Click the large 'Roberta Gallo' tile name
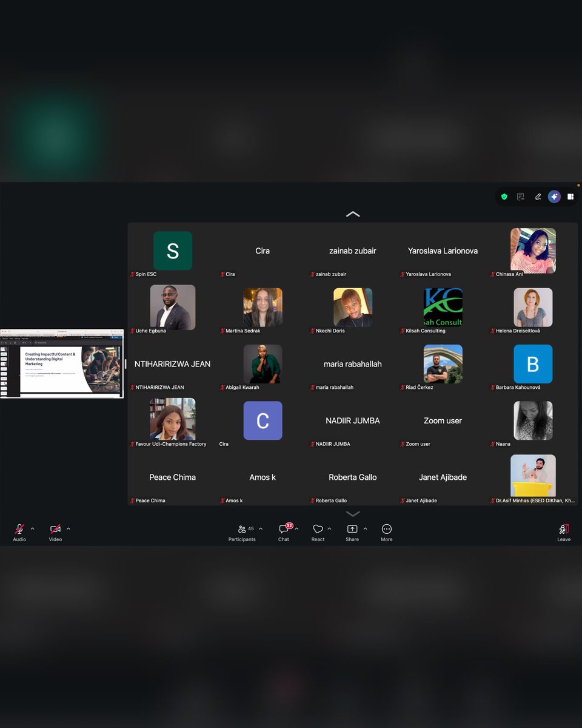Viewport: 582px width, 728px height. [353, 477]
